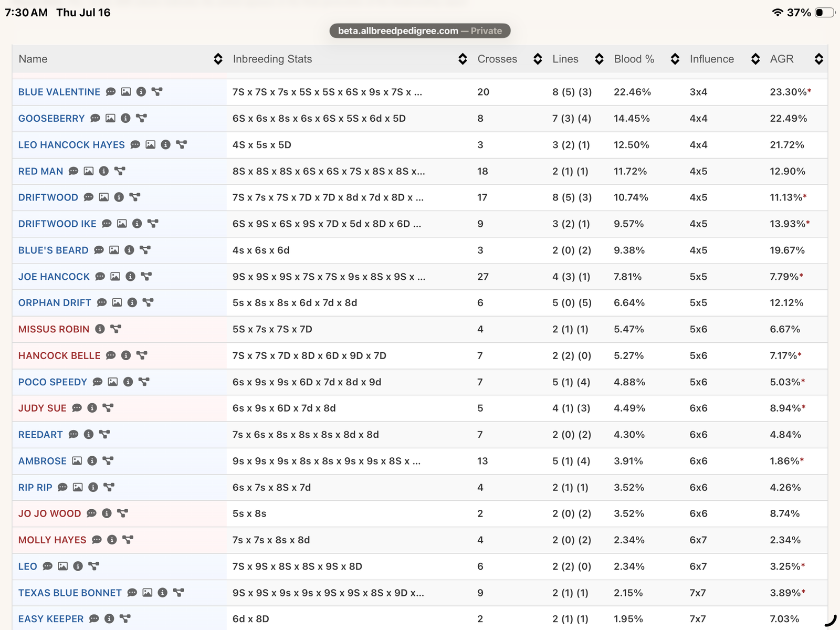840x630 pixels.
Task: Open the GOOSEBERRY horse link
Action: [x=51, y=118]
